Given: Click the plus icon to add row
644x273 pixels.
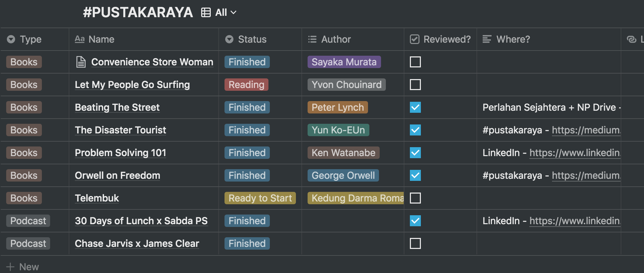Looking at the screenshot, I should coord(10,267).
